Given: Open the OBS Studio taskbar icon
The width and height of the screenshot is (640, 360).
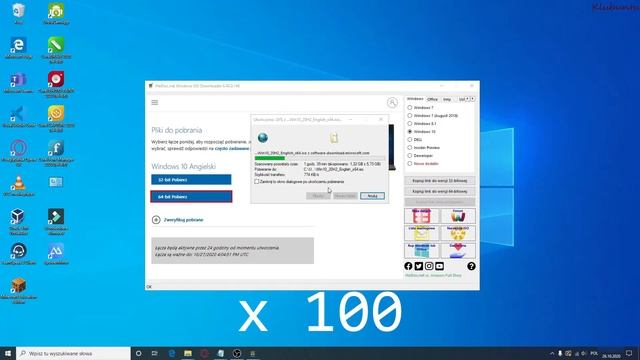Looking at the screenshot, I should click(x=237, y=353).
